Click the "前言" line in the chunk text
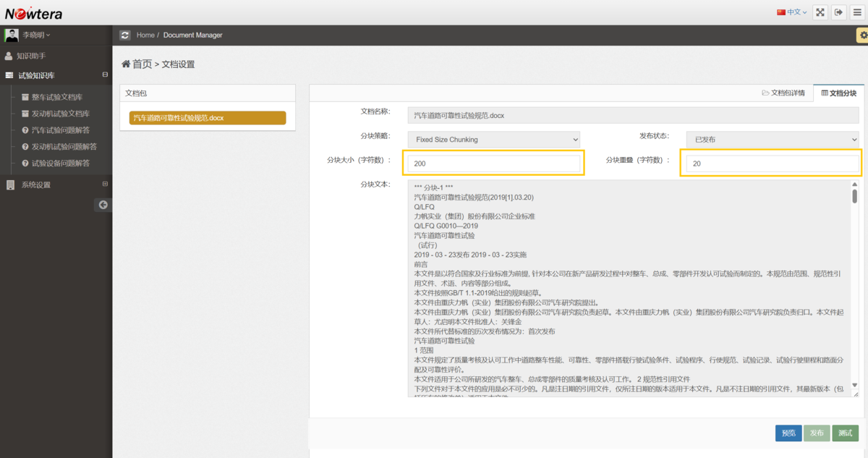Screen dimensions: 868x458 [x=421, y=265]
